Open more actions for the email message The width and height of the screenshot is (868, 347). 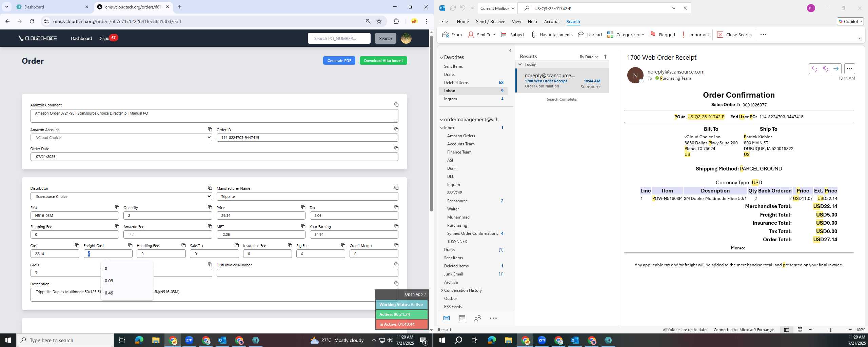click(x=849, y=69)
